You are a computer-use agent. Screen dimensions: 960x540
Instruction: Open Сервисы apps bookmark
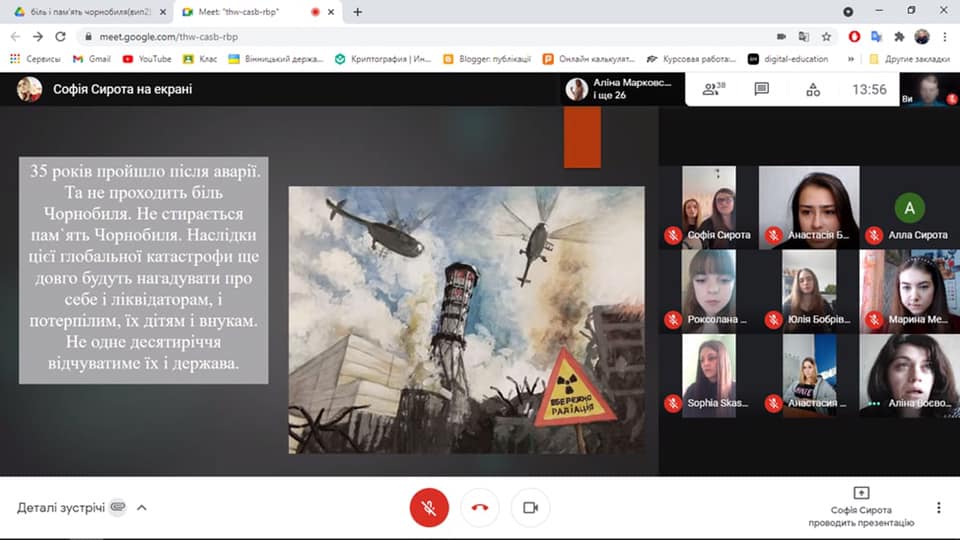[x=36, y=59]
